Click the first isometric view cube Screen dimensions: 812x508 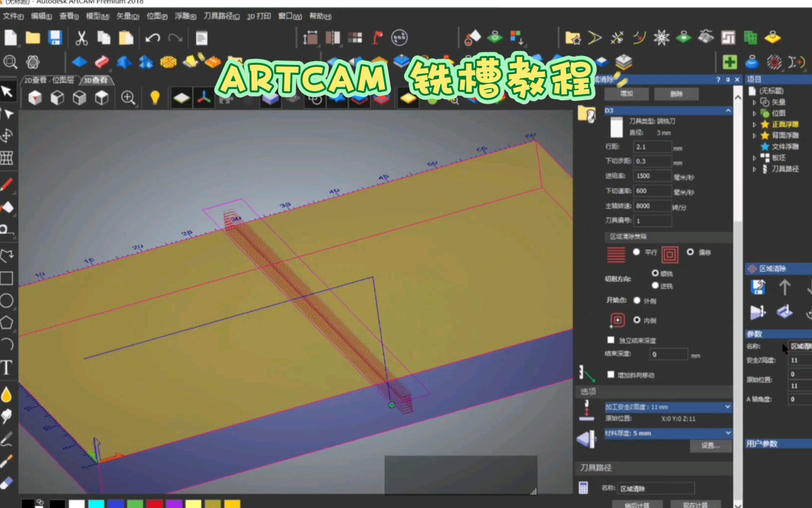[35, 97]
